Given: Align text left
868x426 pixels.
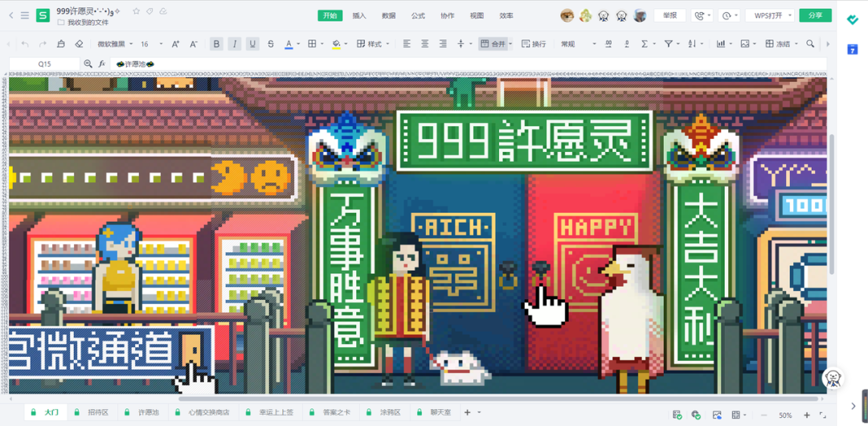Looking at the screenshot, I should pos(407,43).
